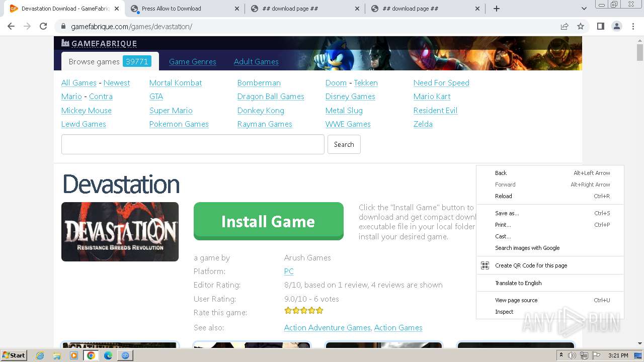Open Metal Slug link
This screenshot has width=644, height=362.
(x=344, y=111)
